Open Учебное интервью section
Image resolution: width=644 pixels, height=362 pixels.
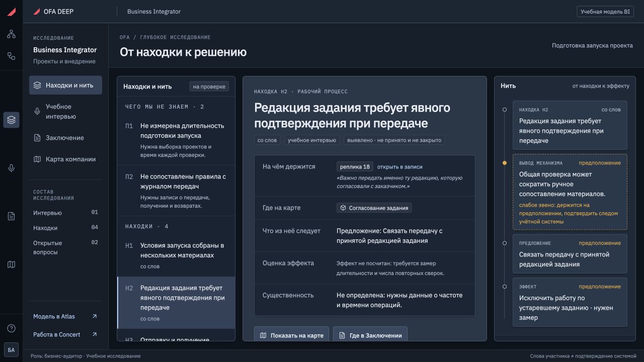[x=65, y=112]
